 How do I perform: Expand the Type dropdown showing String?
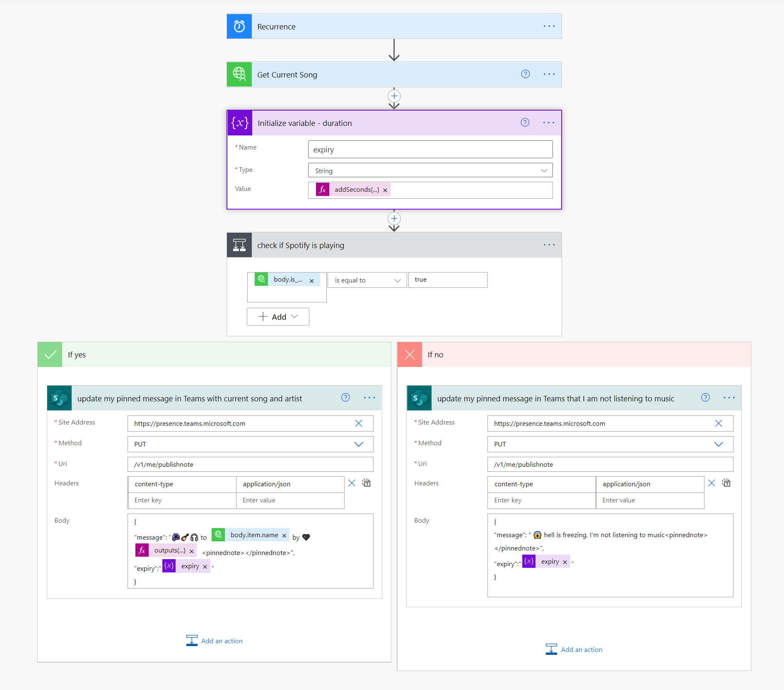tap(430, 170)
